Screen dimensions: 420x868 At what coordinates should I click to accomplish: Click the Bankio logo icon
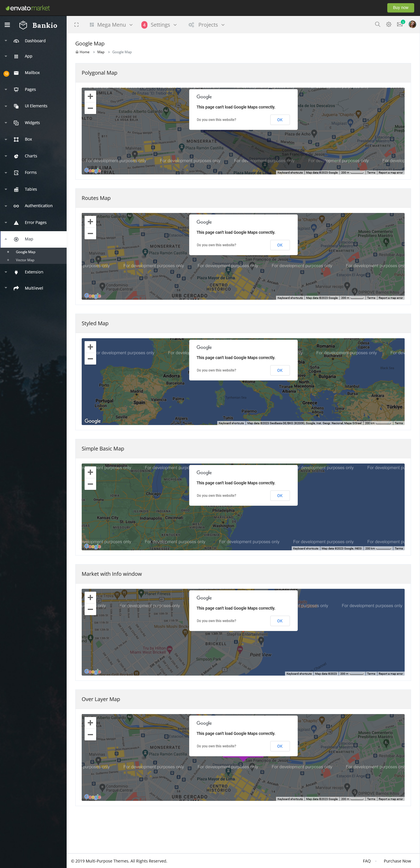point(23,25)
